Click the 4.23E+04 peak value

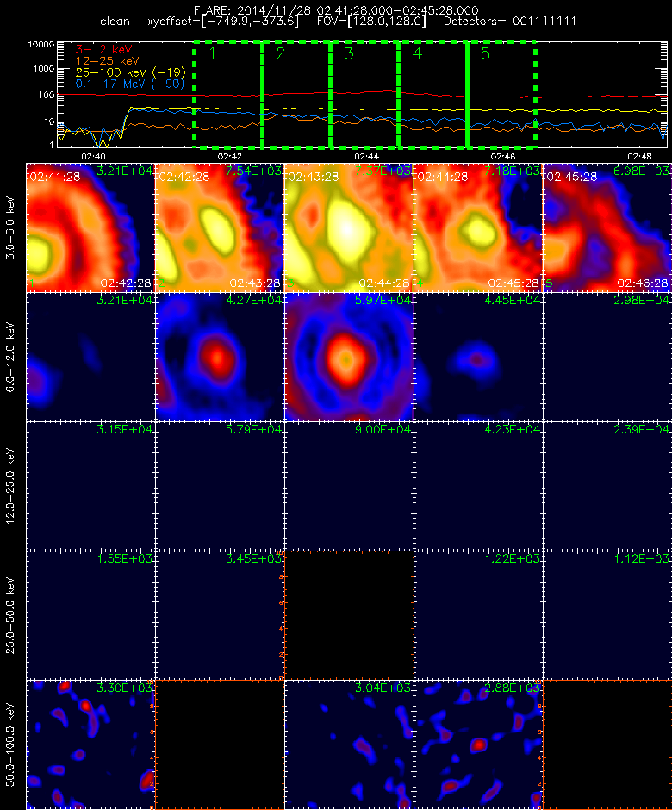click(513, 429)
